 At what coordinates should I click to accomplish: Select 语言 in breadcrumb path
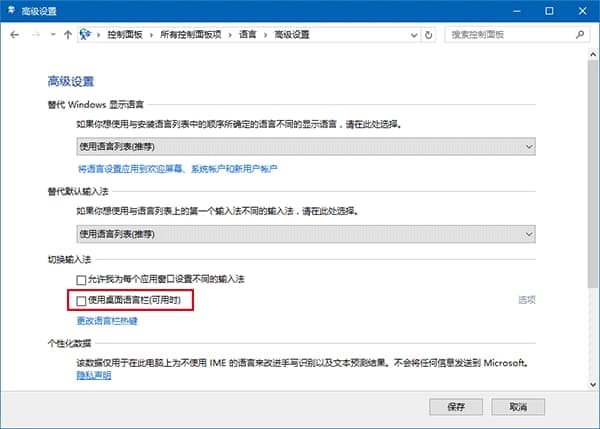pyautogui.click(x=248, y=35)
